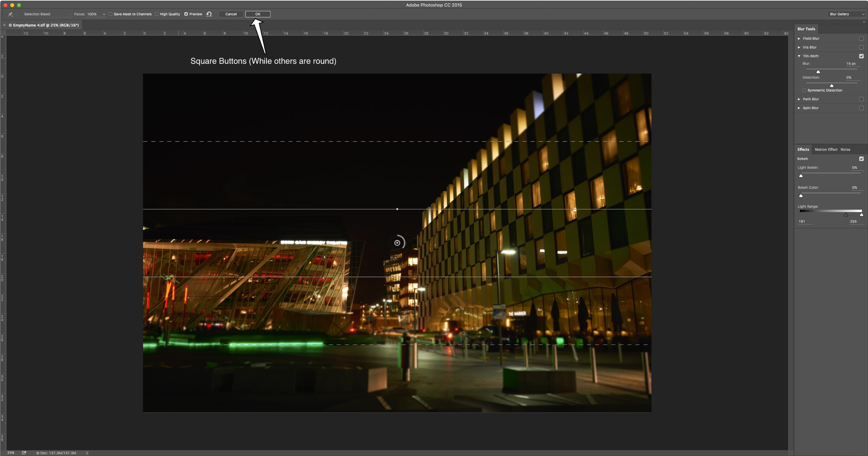Click the Light Range white point handle
Viewport: 868px width, 456px height.
tap(862, 215)
